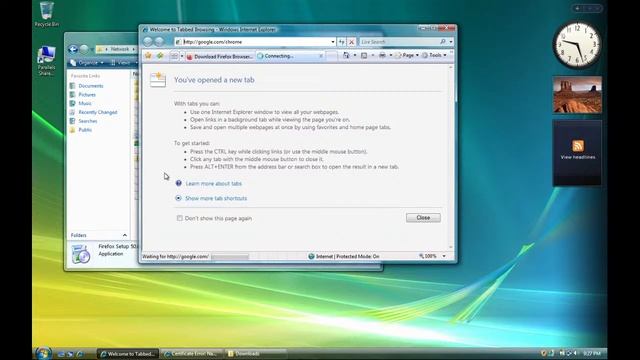640x360 pixels.
Task: Expand the search provider dropdown arrow
Action: [x=451, y=42]
